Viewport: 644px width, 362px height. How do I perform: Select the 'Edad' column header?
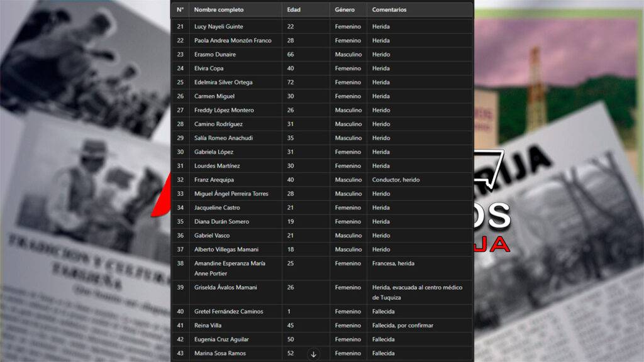[294, 10]
